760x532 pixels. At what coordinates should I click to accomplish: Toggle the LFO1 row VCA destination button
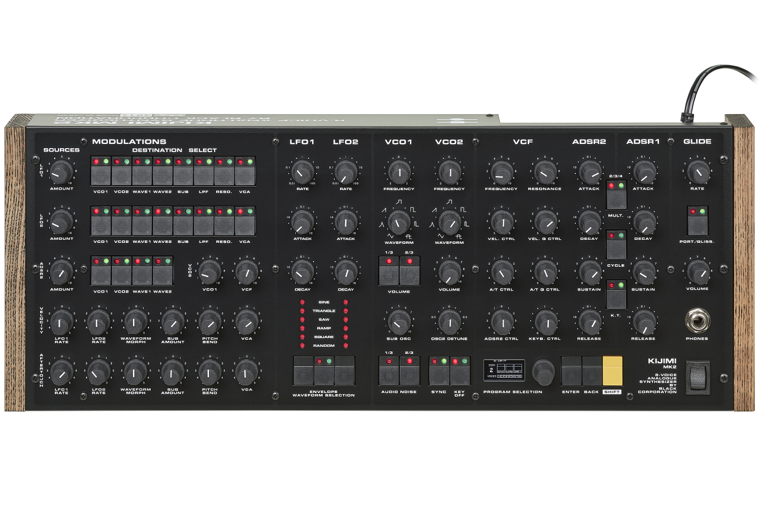[245, 176]
